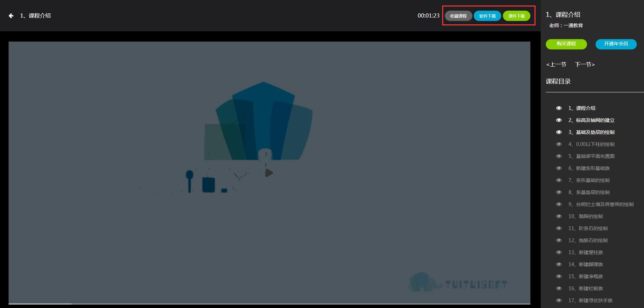Screen dimensions: 644x308
Task: Click the eye icon beside 13、新建望柱族
Action: coord(559,252)
